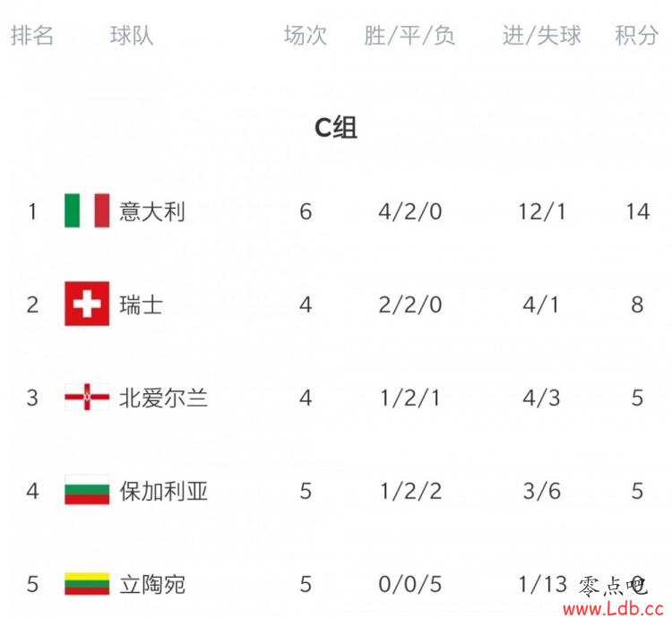Click the Bulgaria flag icon

click(x=87, y=490)
